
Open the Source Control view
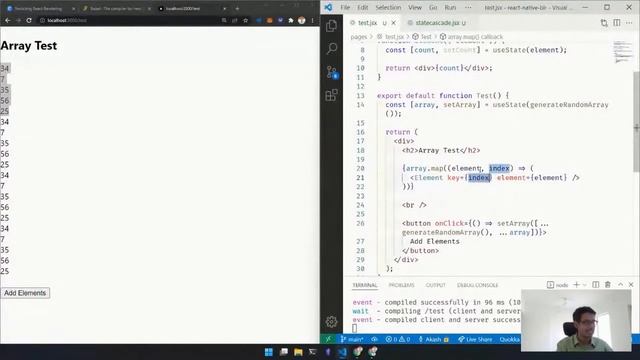point(332,72)
